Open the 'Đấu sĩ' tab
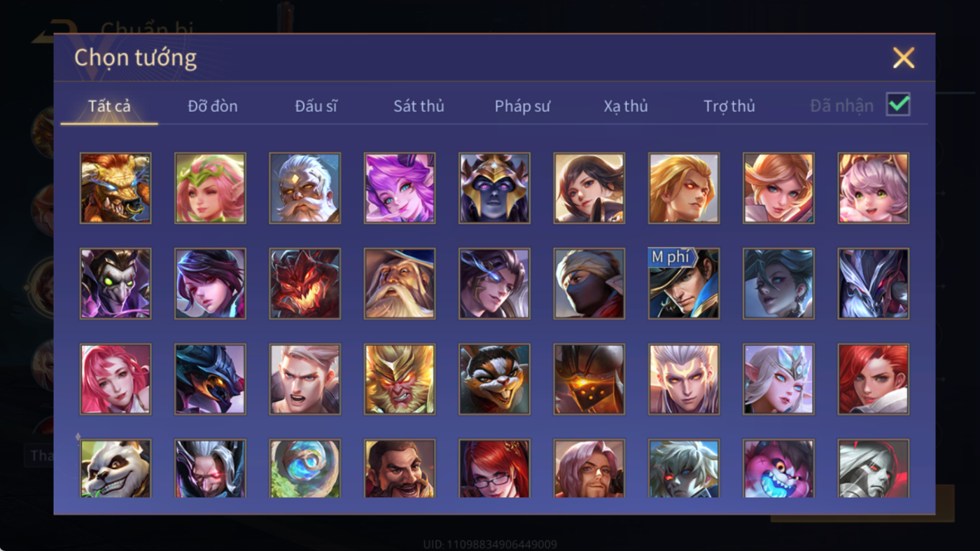This screenshot has width=980, height=551. [316, 106]
